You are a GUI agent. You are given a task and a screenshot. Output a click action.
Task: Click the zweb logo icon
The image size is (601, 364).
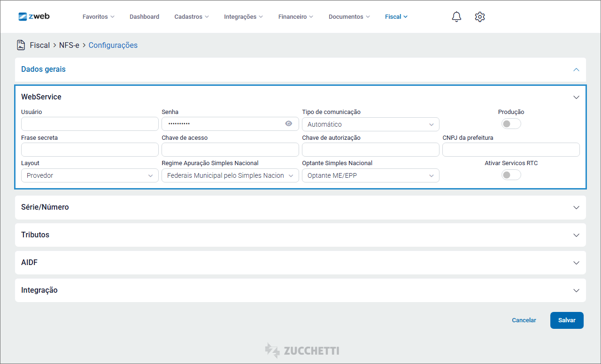coord(23,16)
